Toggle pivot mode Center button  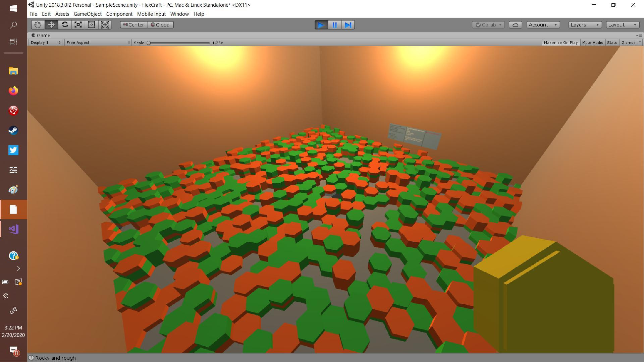coord(133,25)
